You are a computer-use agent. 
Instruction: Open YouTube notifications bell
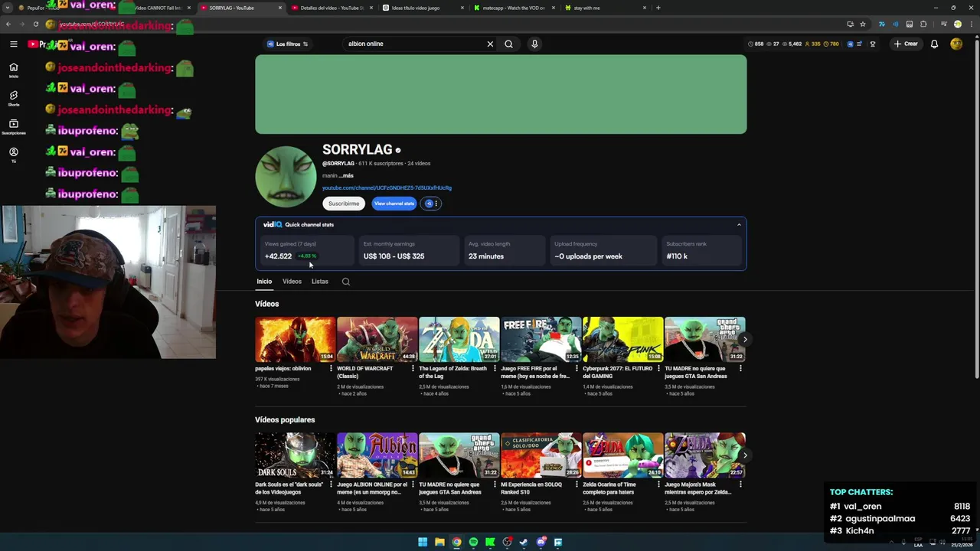934,44
